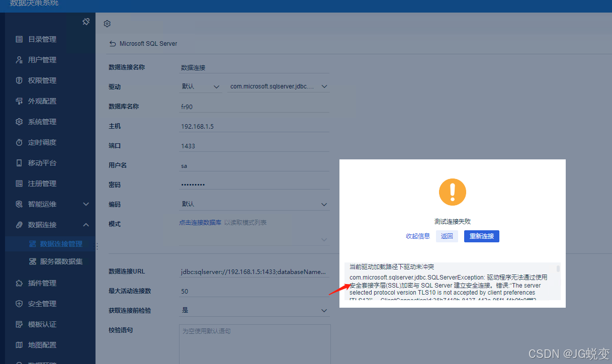Screen dimensions: 612x364
Task: Click the 端口 field 1433
Action: (254, 146)
